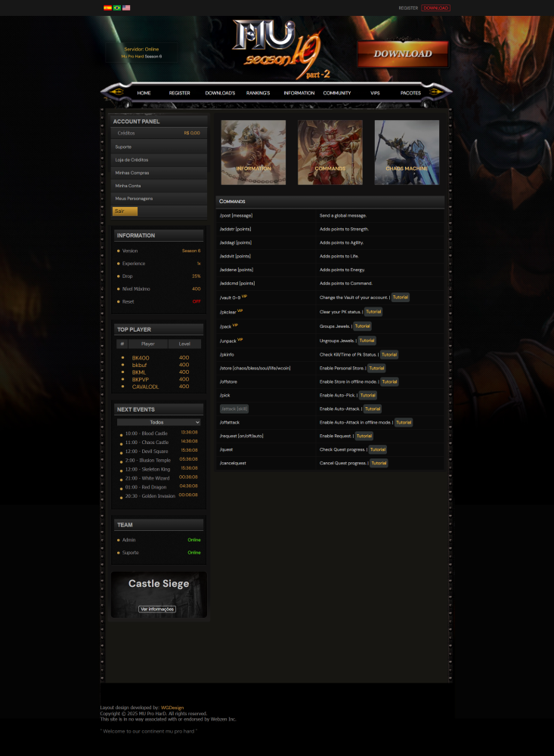Open the PACOTES menu item
The height and width of the screenshot is (756, 554).
410,93
